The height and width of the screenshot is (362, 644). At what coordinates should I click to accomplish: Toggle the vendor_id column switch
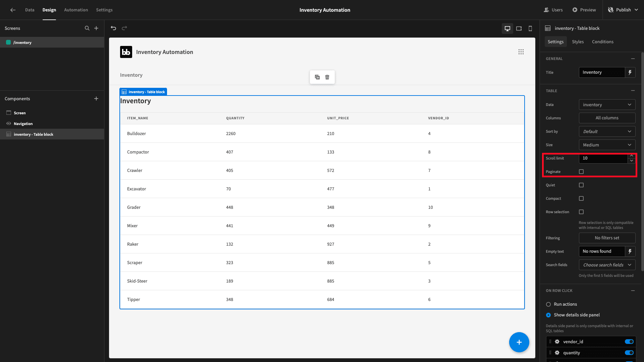629,342
